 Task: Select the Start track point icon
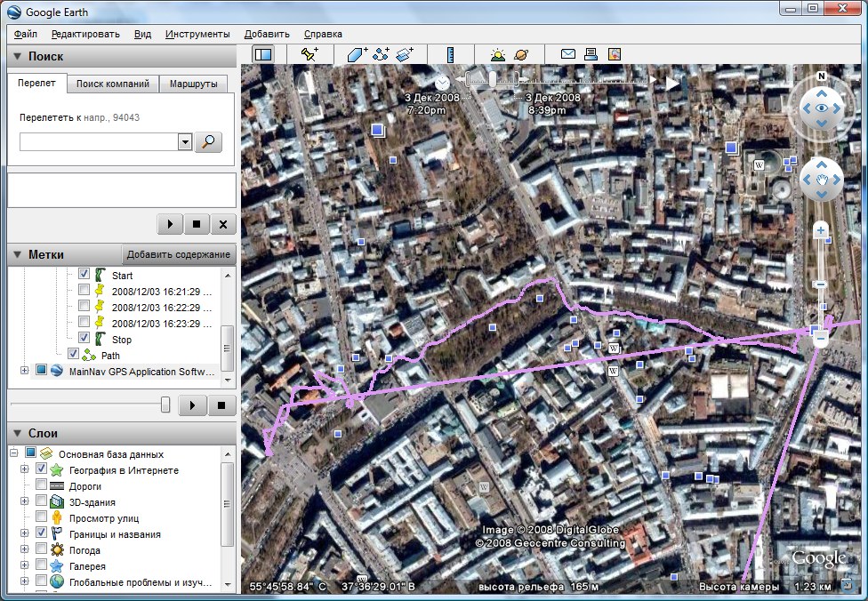click(100, 275)
